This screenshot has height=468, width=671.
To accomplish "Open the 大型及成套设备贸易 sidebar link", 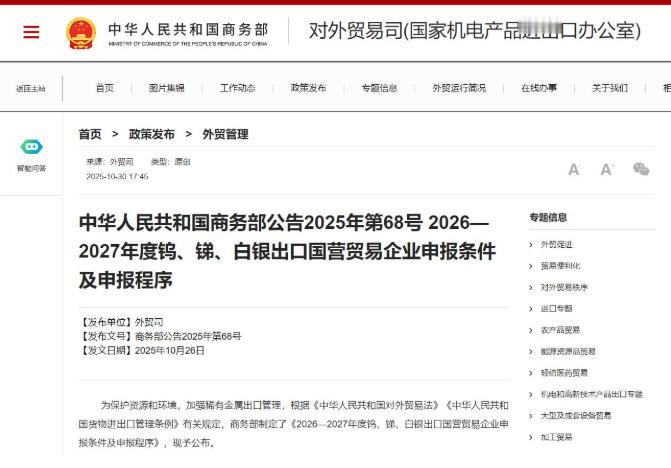I will (x=576, y=416).
